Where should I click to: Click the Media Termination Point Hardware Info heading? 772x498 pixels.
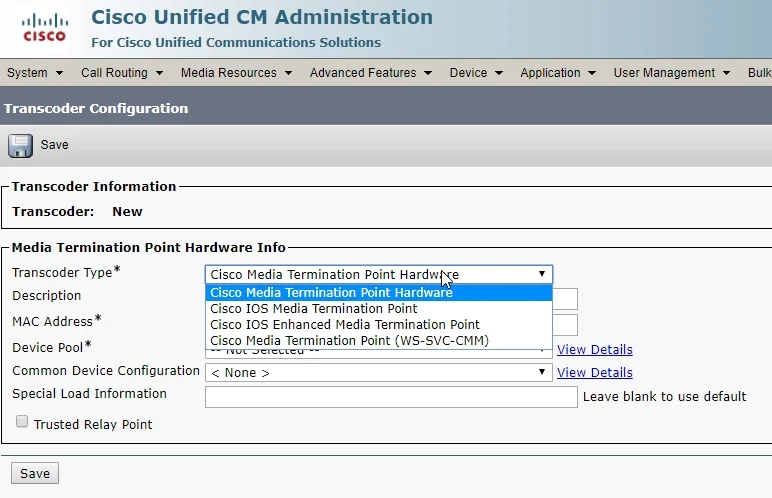tap(149, 247)
